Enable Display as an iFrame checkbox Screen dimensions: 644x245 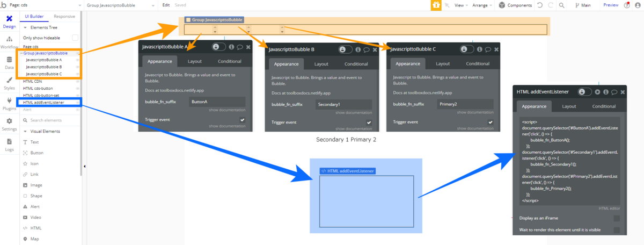617,218
